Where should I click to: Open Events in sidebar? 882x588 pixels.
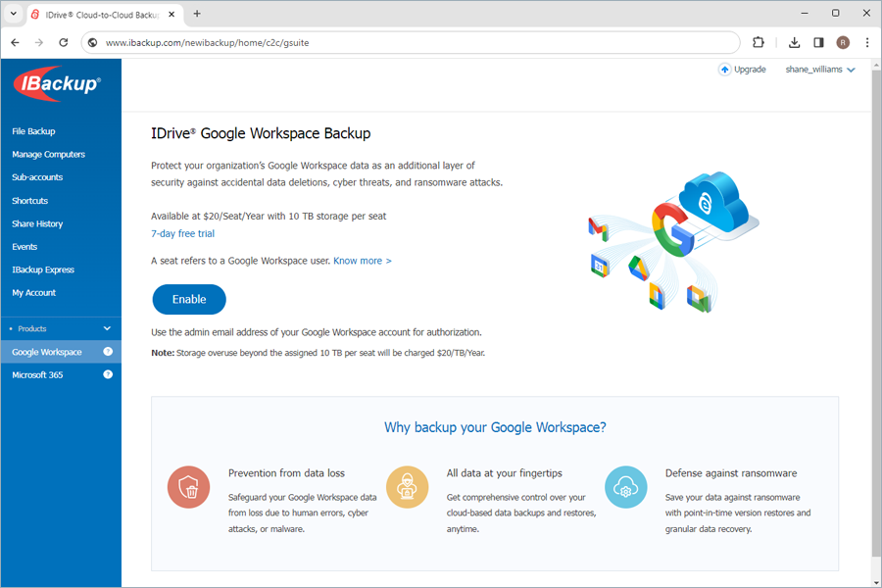point(24,246)
